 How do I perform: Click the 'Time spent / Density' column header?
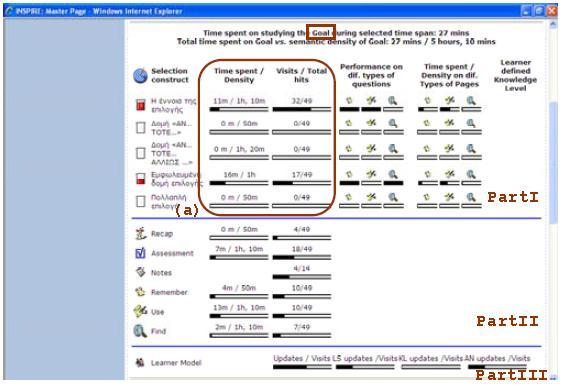click(x=239, y=75)
